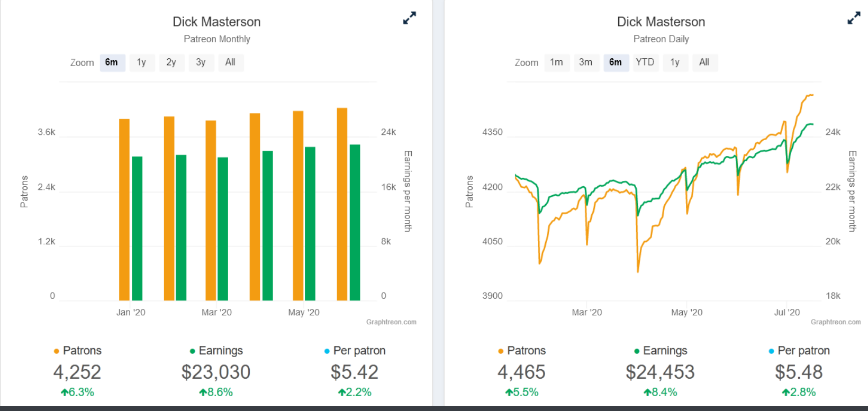Toggle Earnings series in Monthly legend
This screenshot has height=411, width=868.
pos(216,351)
